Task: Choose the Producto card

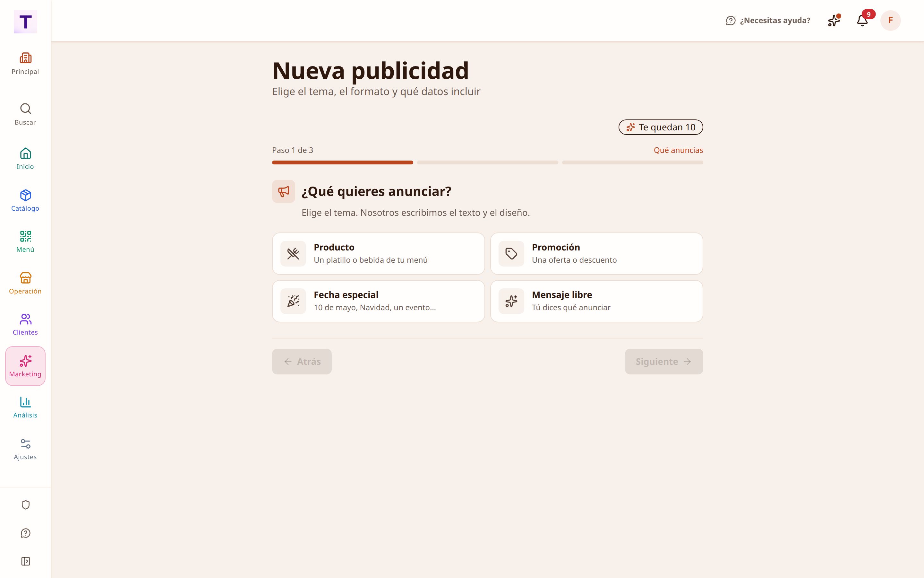Action: pos(378,253)
